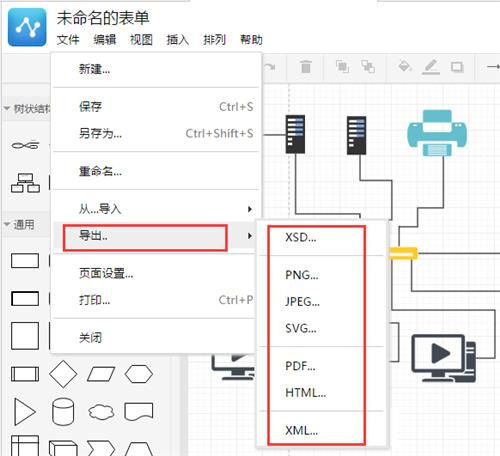Select the cloud shape
Viewport: 500px width, 456px height.
click(x=101, y=412)
